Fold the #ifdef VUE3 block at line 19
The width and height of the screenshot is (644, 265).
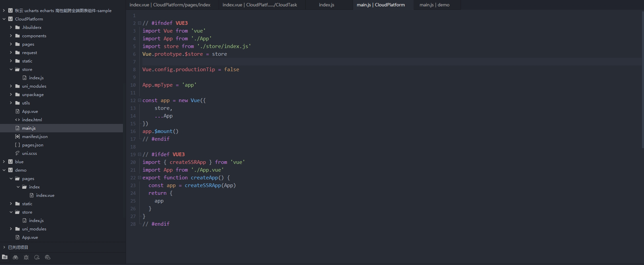coord(139,154)
